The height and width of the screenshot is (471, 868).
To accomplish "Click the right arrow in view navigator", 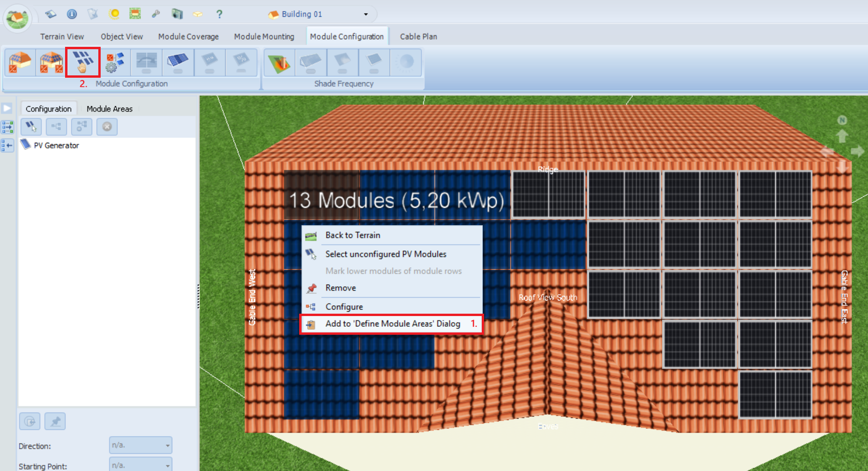I will pos(858,151).
